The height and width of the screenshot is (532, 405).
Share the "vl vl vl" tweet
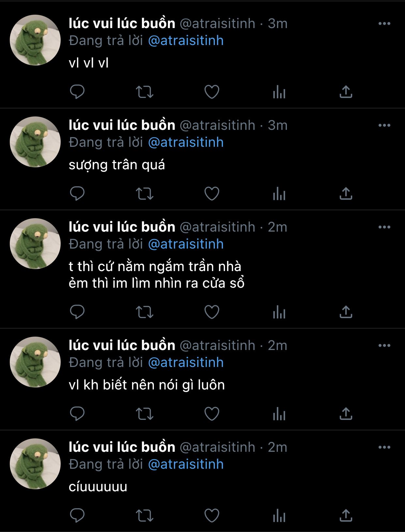(346, 92)
